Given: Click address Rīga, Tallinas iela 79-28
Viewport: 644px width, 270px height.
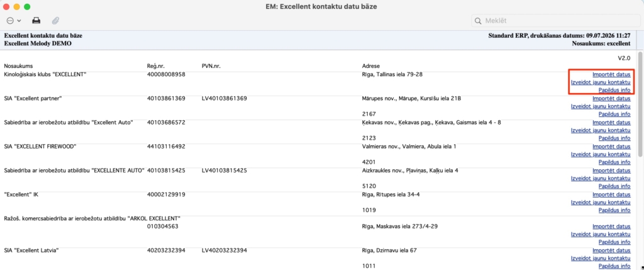Looking at the screenshot, I should 392,74.
